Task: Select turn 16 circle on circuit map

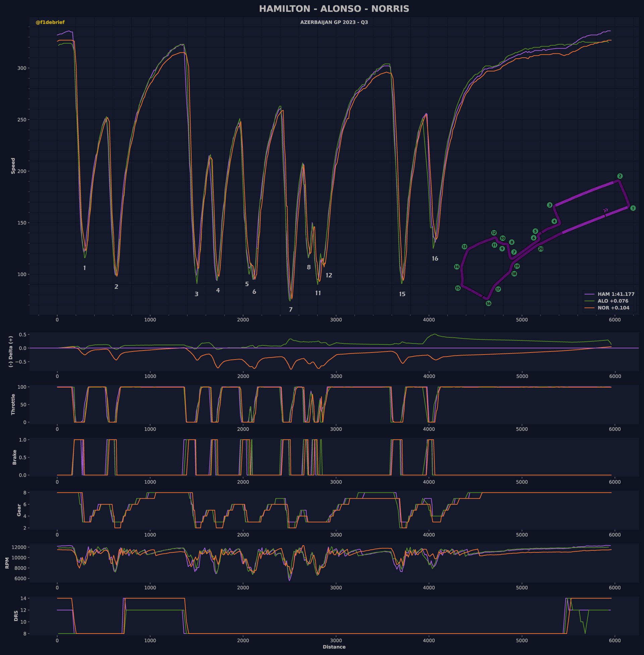Action: click(488, 303)
